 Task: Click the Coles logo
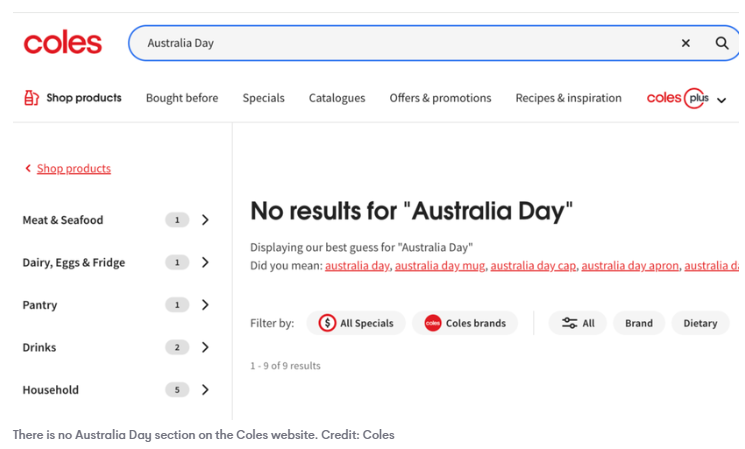[x=63, y=43]
